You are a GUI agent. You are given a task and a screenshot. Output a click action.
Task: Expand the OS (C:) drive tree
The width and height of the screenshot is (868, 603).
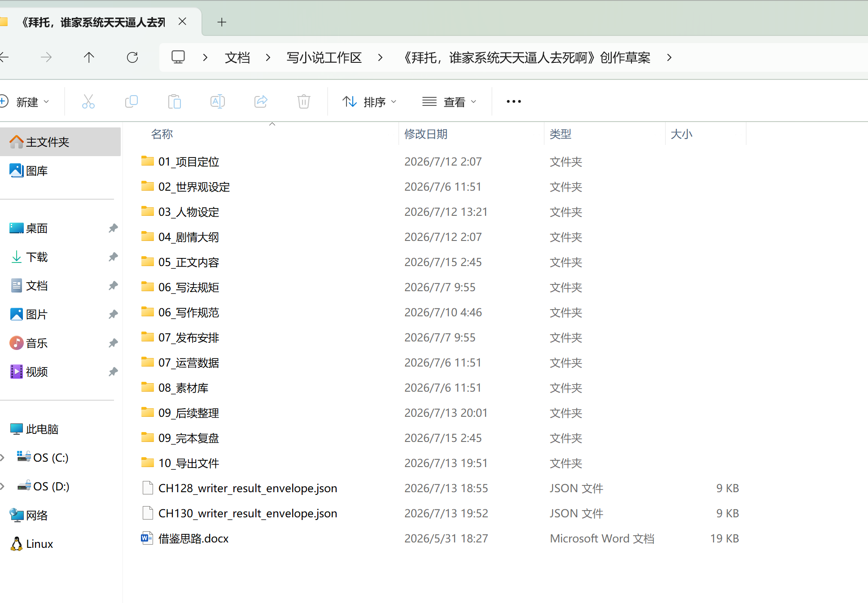2,458
